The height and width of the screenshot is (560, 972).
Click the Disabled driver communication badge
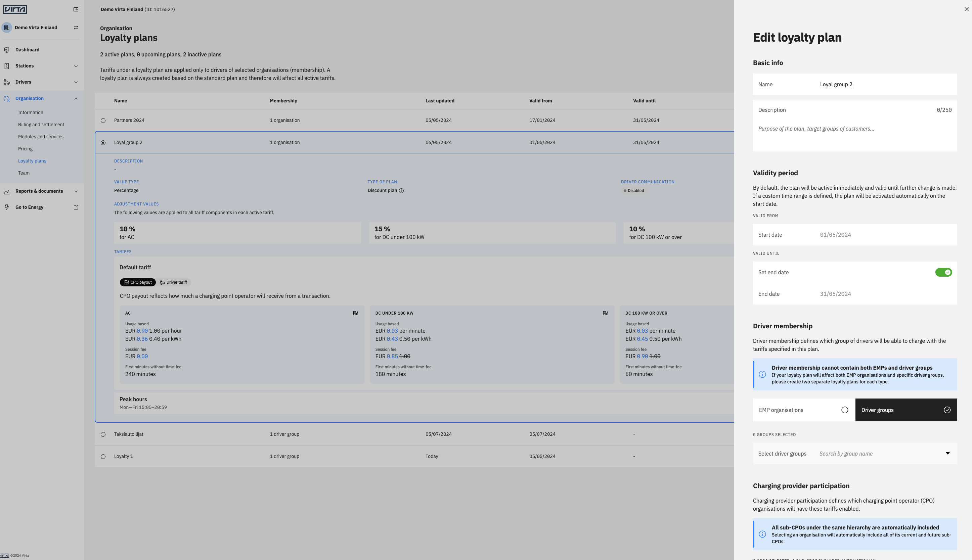point(633,191)
